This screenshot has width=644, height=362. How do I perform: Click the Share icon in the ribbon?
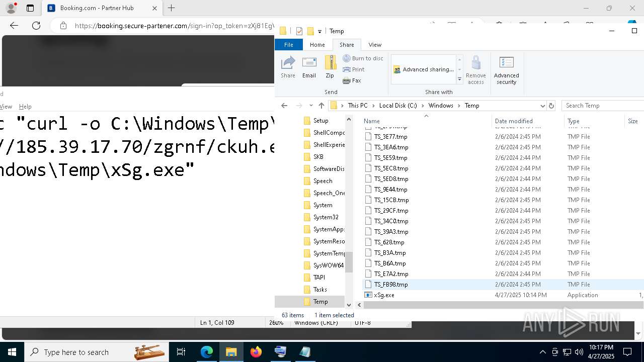pyautogui.click(x=288, y=67)
